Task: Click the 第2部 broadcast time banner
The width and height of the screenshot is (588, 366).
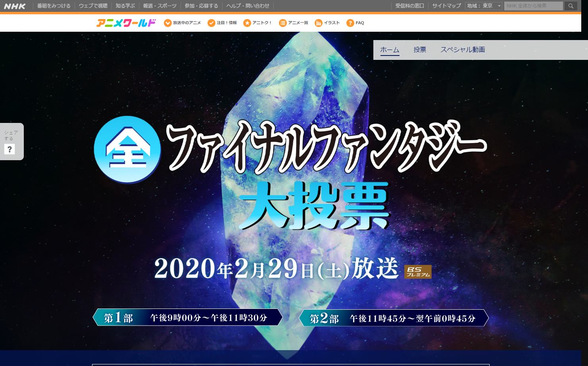Action: 394,318
